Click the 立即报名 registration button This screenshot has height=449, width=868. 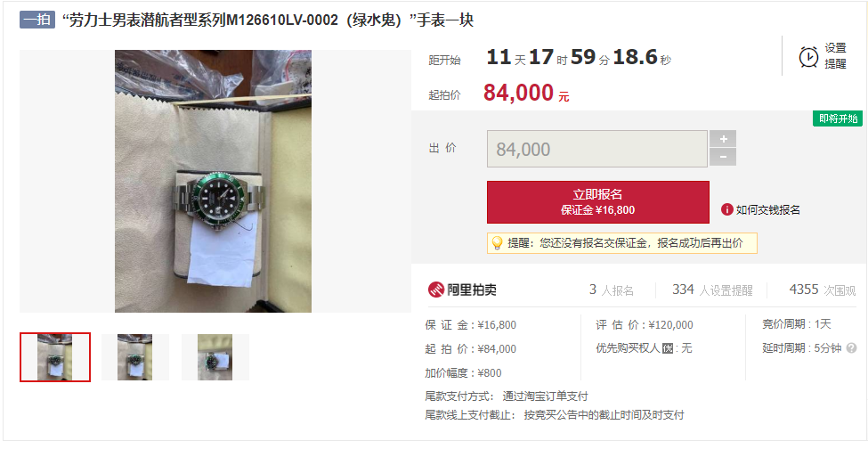(598, 202)
